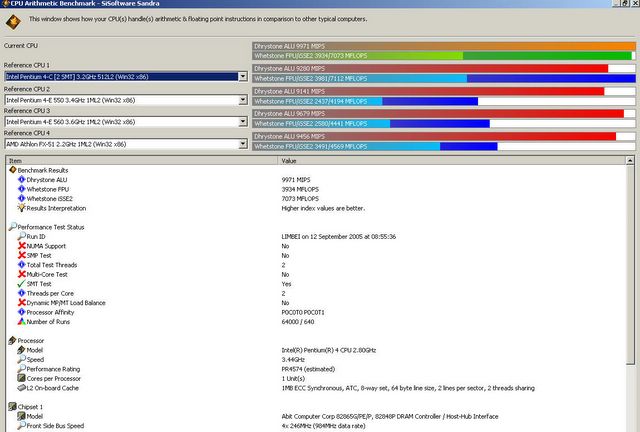The height and width of the screenshot is (432, 640).
Task: Click the results list scrollbar up arrow
Action: 630,161
